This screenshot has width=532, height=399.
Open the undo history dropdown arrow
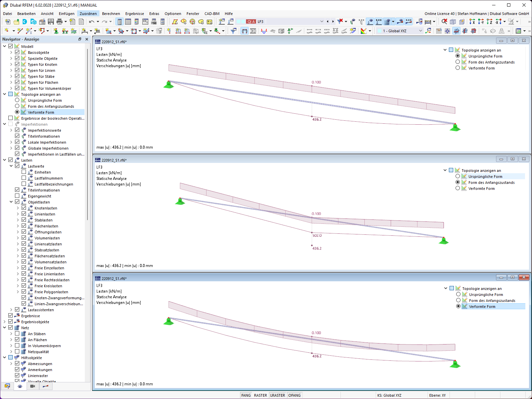[x=97, y=22]
